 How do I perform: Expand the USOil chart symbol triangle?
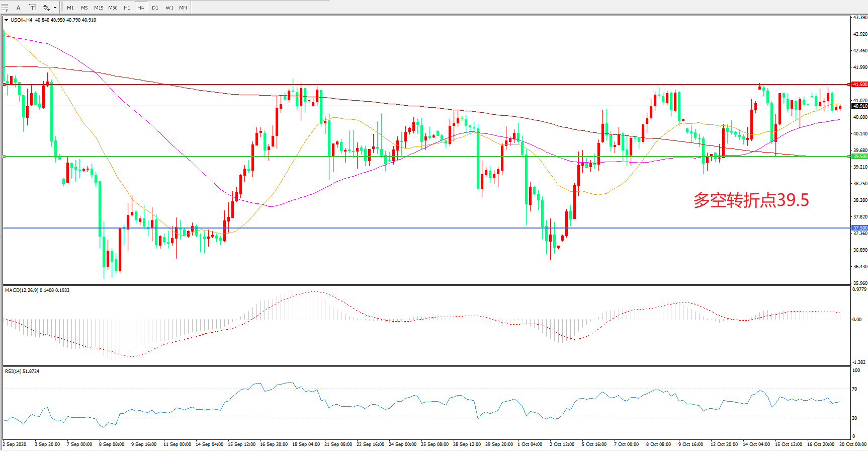click(6, 20)
